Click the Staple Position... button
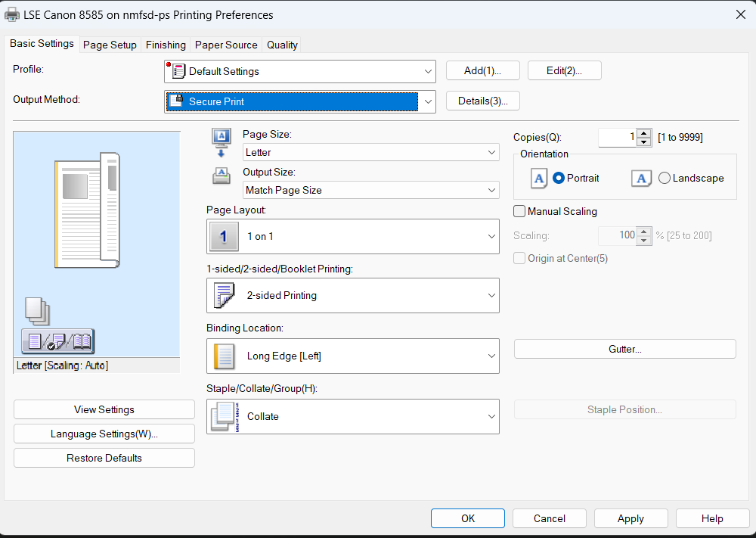Screen dimensions: 756x538 coord(625,409)
